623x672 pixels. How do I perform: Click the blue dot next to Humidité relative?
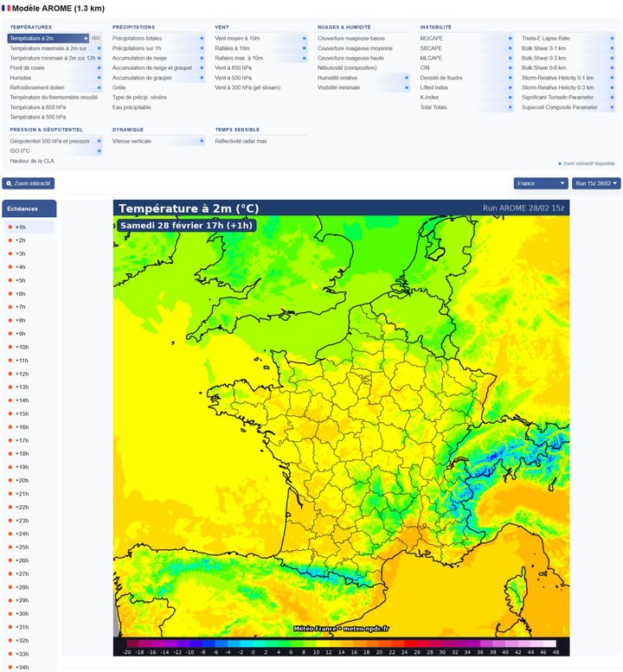point(407,78)
